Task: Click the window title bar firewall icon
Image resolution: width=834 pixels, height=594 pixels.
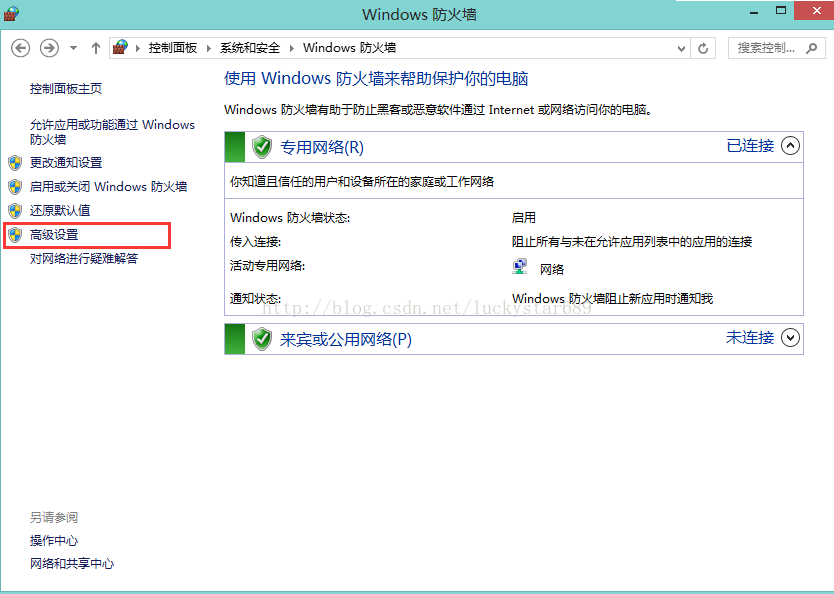Action: pyautogui.click(x=11, y=14)
